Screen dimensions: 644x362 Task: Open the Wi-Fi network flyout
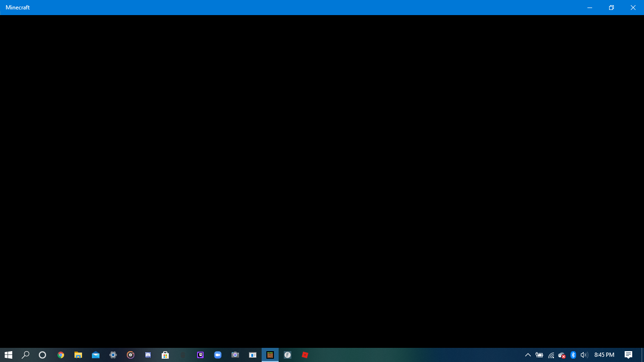551,355
